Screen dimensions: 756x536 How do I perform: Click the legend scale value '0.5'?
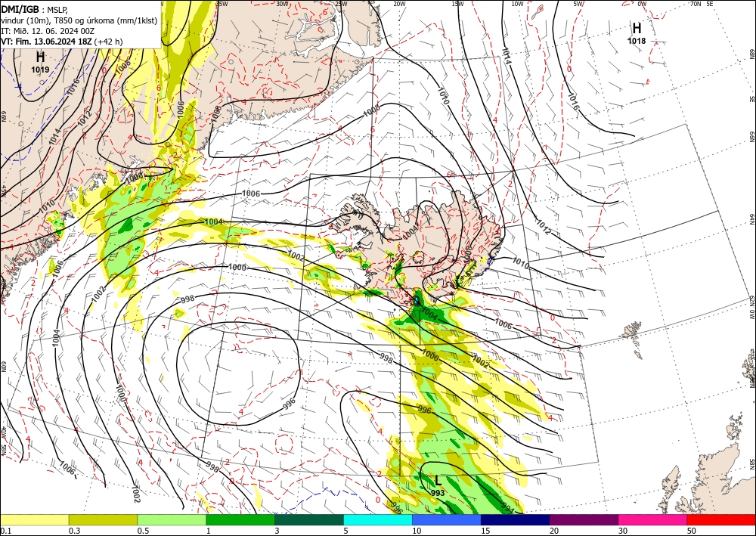click(x=143, y=531)
